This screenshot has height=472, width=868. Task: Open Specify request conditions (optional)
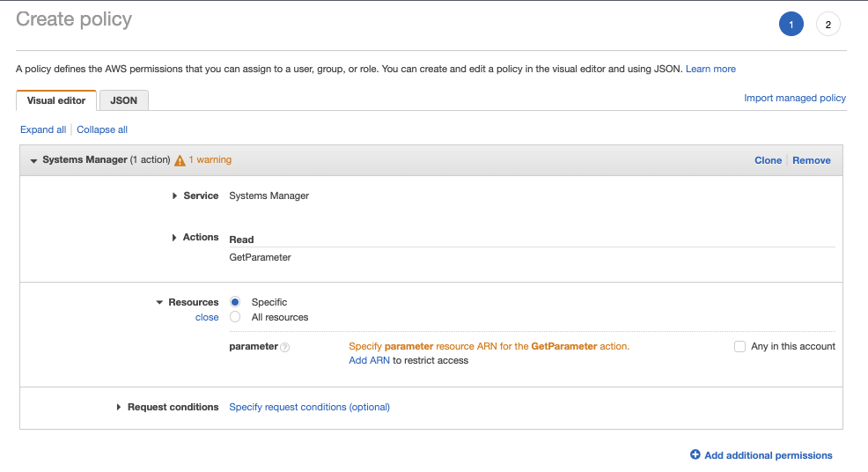[x=310, y=407]
